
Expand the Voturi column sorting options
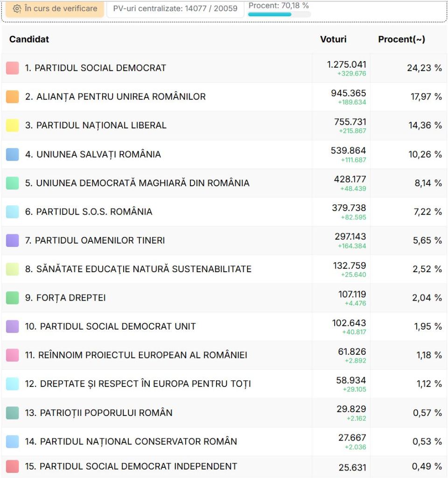point(335,39)
